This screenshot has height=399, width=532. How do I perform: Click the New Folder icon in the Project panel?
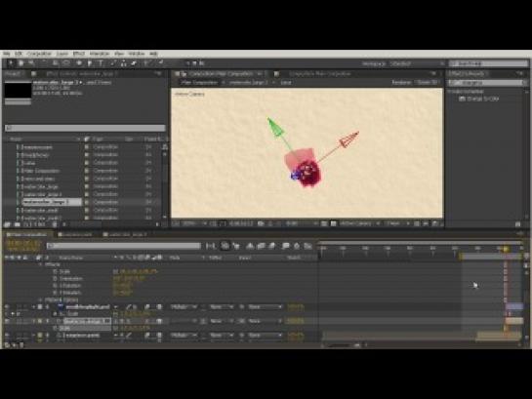(18, 224)
